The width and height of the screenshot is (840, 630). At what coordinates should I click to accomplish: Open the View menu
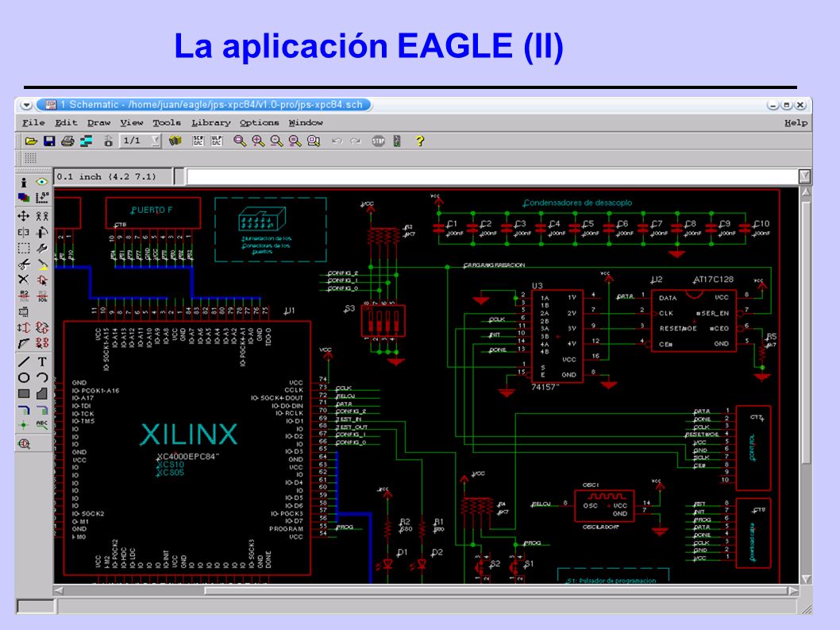(x=131, y=123)
